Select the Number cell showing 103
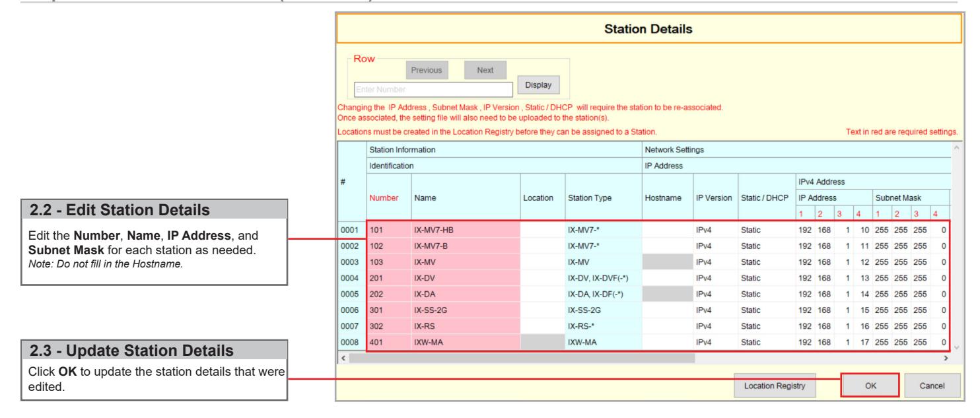This screenshot has height=418, width=980. pos(388,262)
